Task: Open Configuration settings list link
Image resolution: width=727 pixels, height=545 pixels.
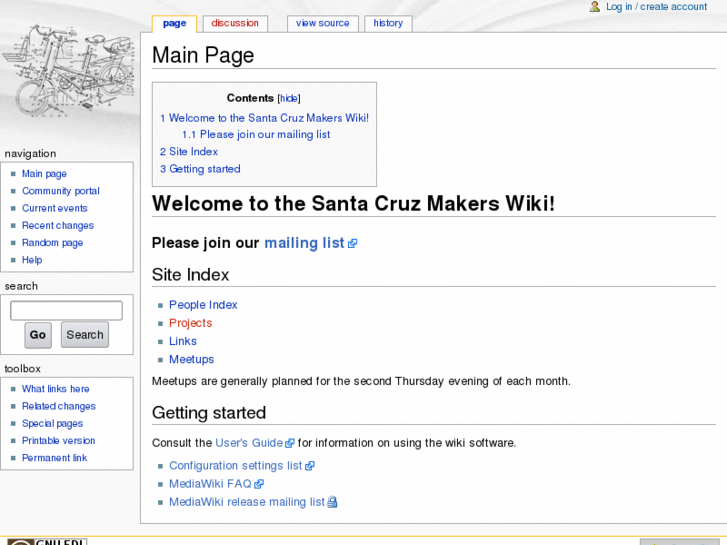Action: point(236,466)
